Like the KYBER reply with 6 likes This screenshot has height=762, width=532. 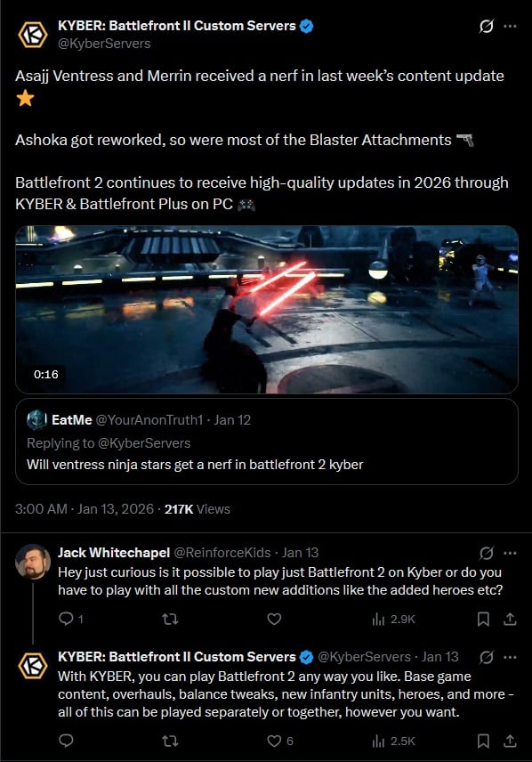pyautogui.click(x=280, y=741)
